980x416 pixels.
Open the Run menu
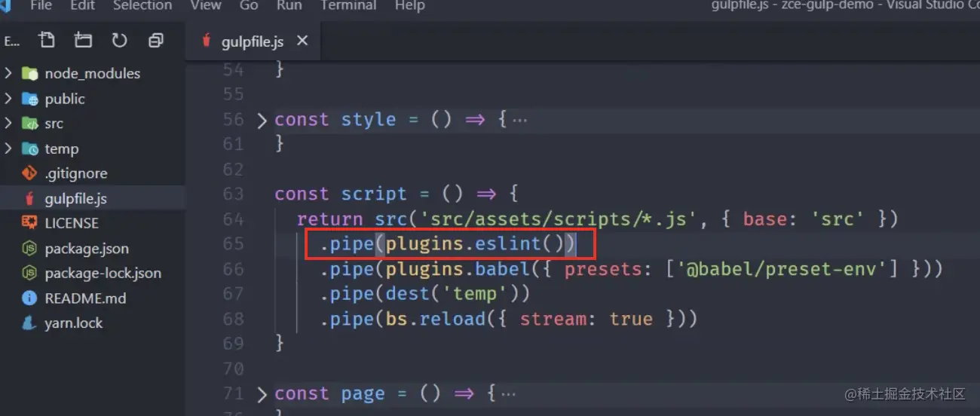point(289,5)
